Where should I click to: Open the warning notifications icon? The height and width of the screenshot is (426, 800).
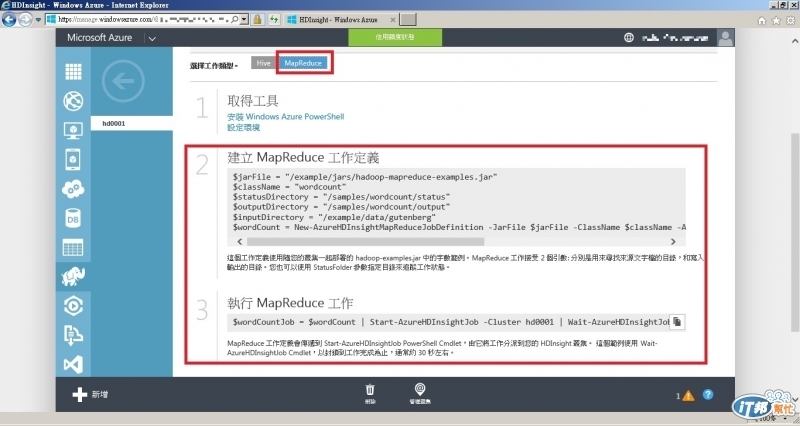(x=688, y=395)
